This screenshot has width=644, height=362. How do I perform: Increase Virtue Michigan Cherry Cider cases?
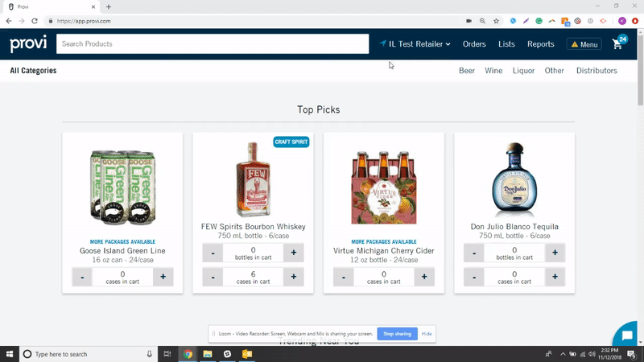pos(424,277)
